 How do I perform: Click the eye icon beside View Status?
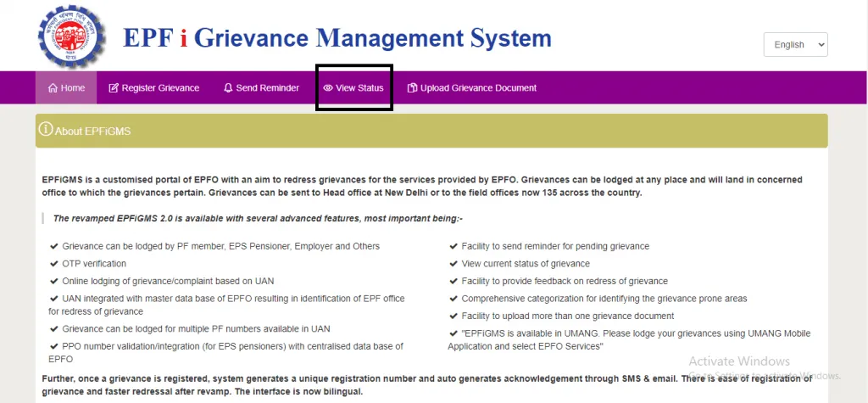click(328, 88)
